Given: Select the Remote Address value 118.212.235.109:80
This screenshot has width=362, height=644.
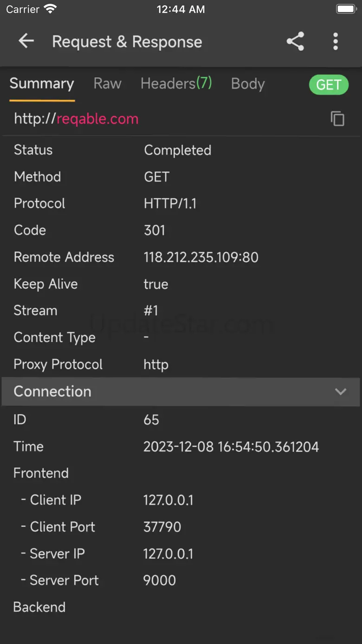Looking at the screenshot, I should pyautogui.click(x=201, y=257).
